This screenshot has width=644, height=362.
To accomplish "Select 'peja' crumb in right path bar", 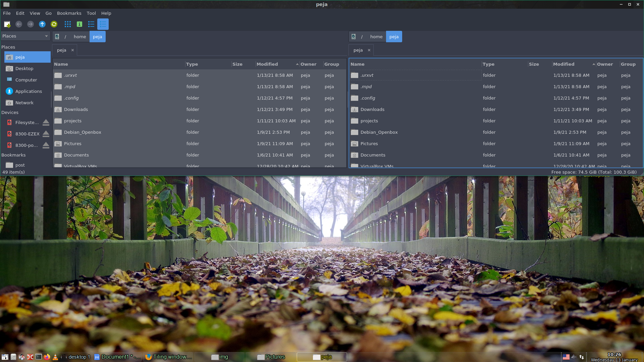I will point(394,37).
